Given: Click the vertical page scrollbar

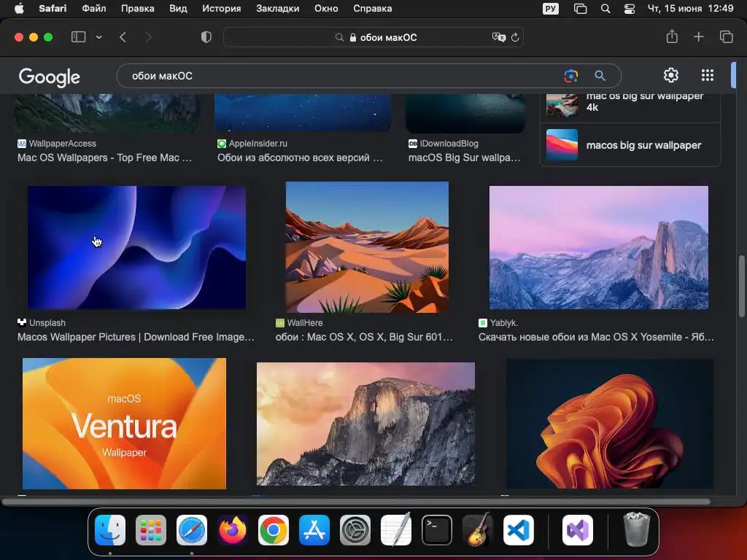Looking at the screenshot, I should [741, 286].
